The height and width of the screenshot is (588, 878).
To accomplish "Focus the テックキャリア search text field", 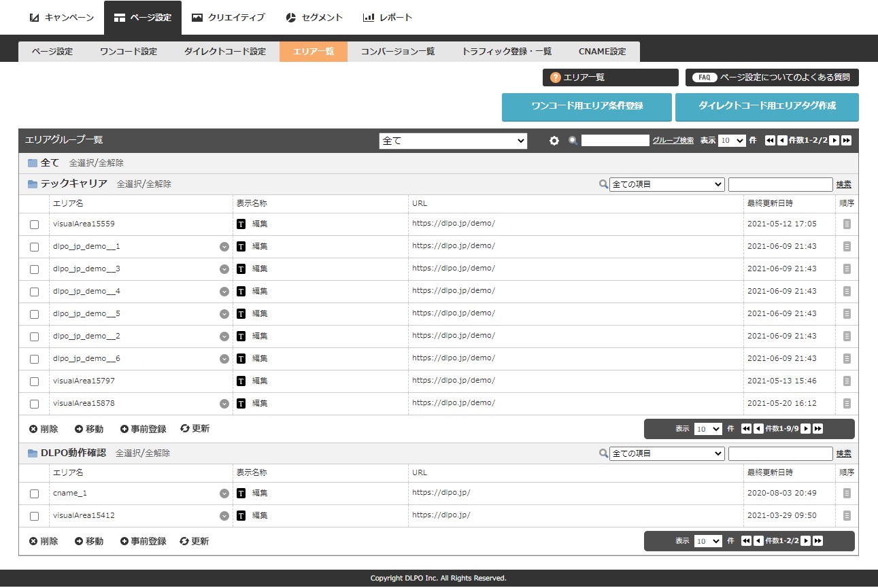I will coord(781,184).
